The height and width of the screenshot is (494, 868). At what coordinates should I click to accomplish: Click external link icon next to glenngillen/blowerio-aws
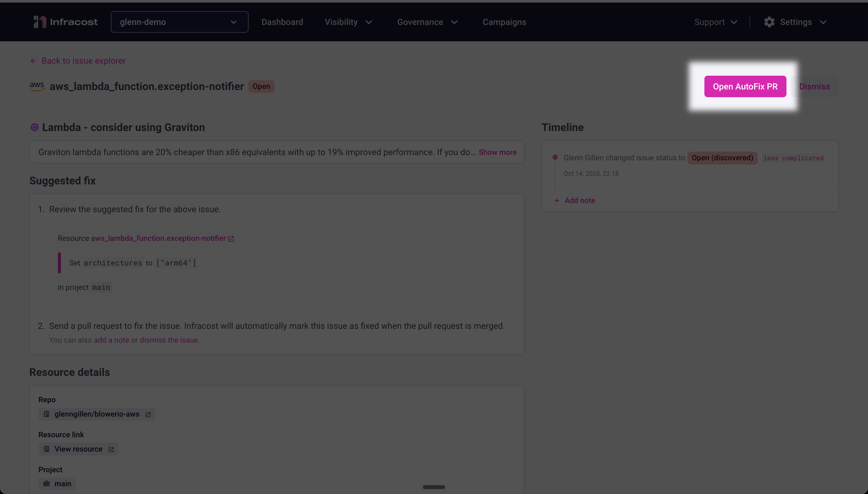click(148, 414)
